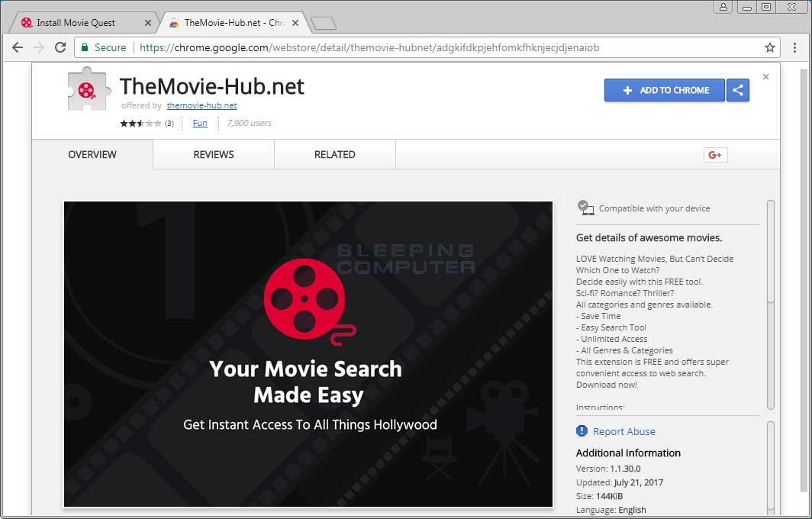Click the browser forward arrow

[39, 47]
